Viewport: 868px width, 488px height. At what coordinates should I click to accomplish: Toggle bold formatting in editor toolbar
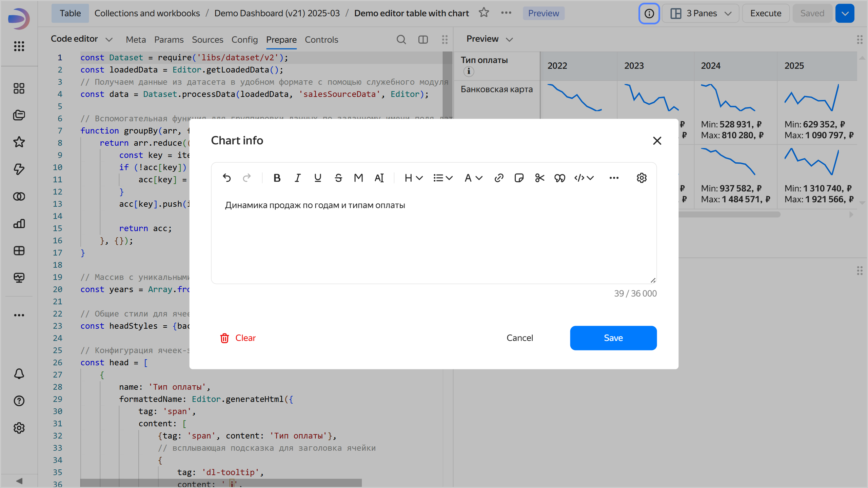click(277, 178)
